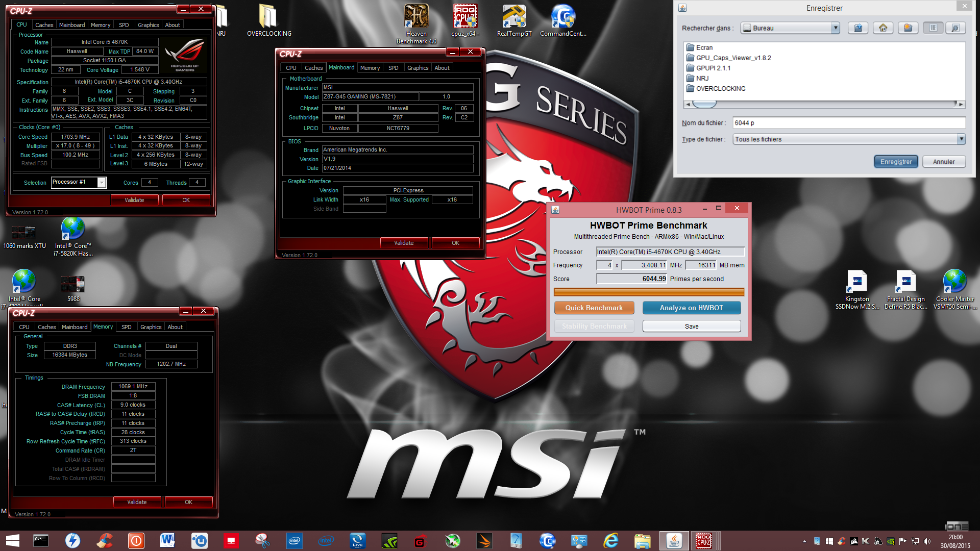Switch save dialog to Details view
The image size is (980, 551).
955,28
